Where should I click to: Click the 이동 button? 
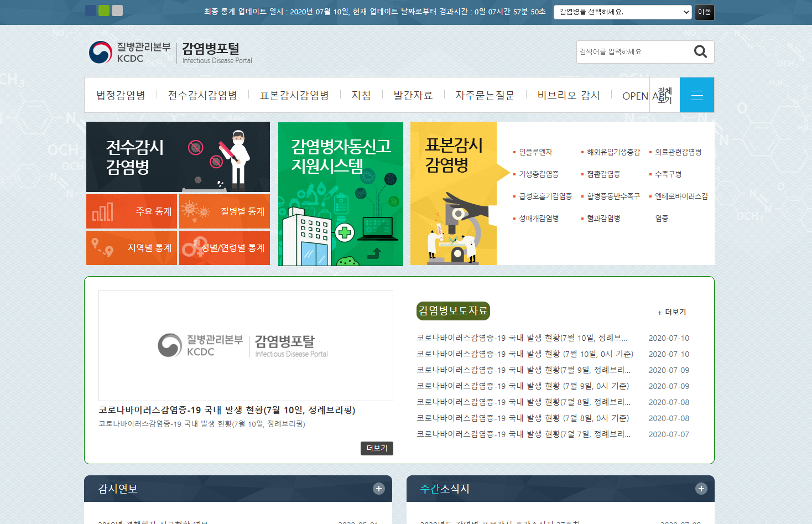click(x=704, y=12)
